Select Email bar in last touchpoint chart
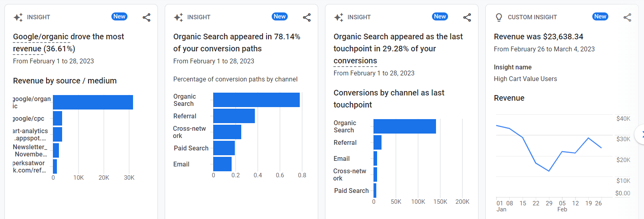Image resolution: width=644 pixels, height=219 pixels. [x=375, y=158]
